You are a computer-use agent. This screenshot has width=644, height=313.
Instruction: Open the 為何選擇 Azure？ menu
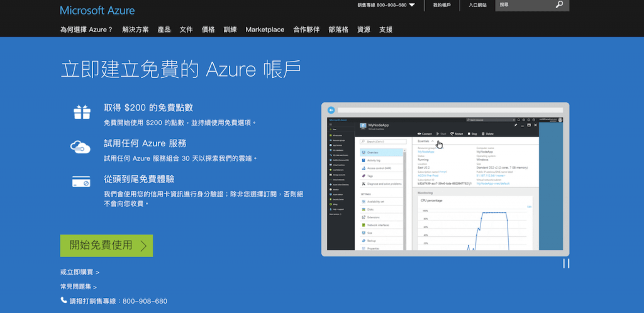click(x=86, y=30)
